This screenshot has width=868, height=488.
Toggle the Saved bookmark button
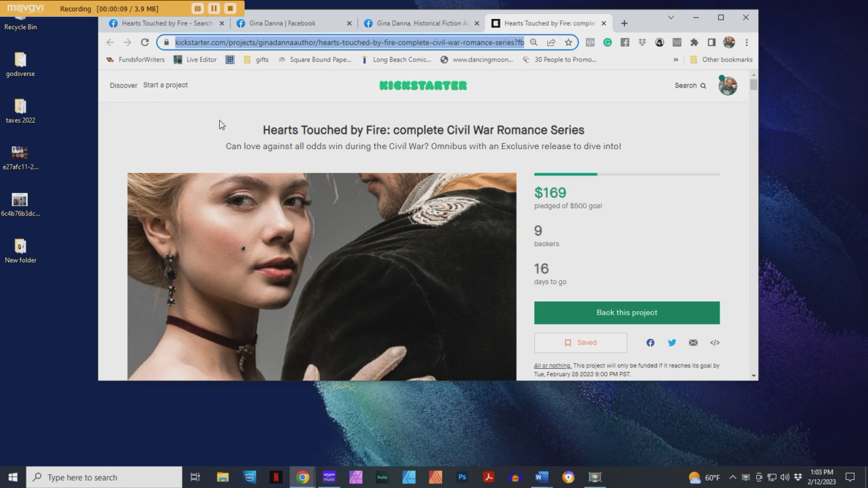pos(580,343)
